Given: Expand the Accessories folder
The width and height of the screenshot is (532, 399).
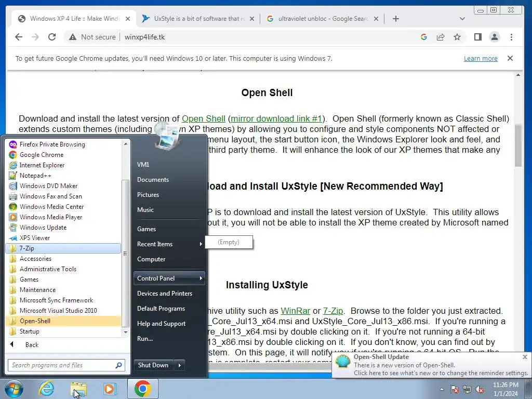Looking at the screenshot, I should [63, 259].
